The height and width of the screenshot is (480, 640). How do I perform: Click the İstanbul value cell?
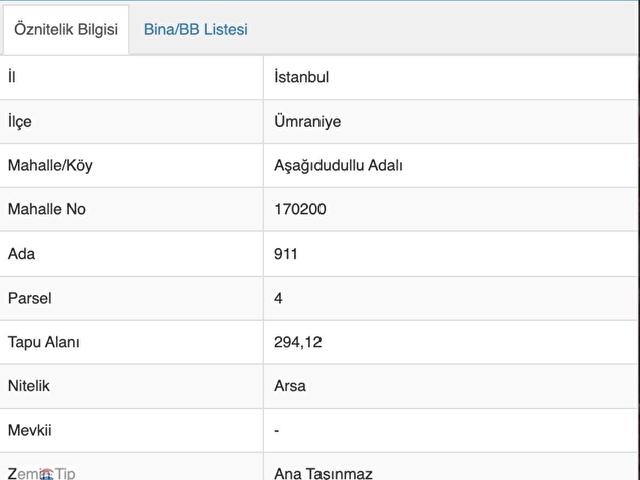click(302, 78)
